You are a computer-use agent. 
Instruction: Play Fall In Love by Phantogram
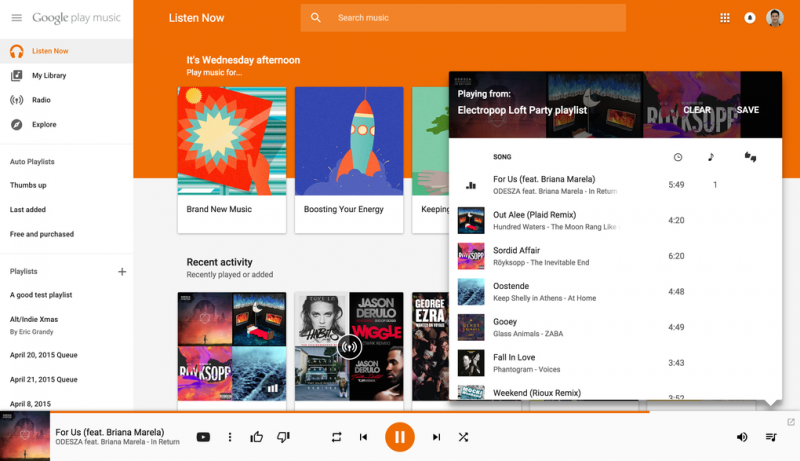pyautogui.click(x=615, y=363)
